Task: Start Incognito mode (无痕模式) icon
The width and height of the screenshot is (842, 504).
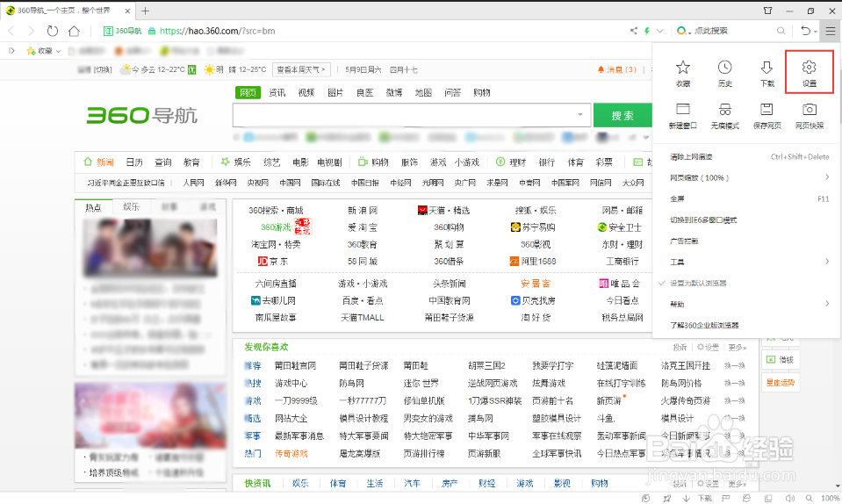Action: [725, 115]
